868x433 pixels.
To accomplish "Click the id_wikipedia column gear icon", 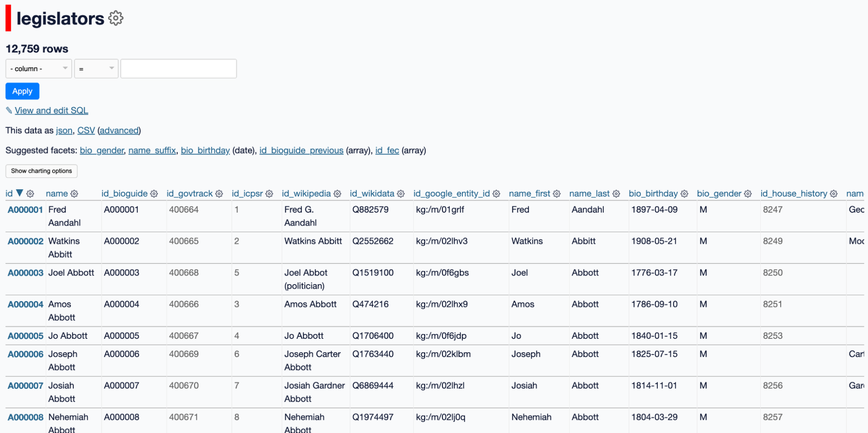I will 337,194.
